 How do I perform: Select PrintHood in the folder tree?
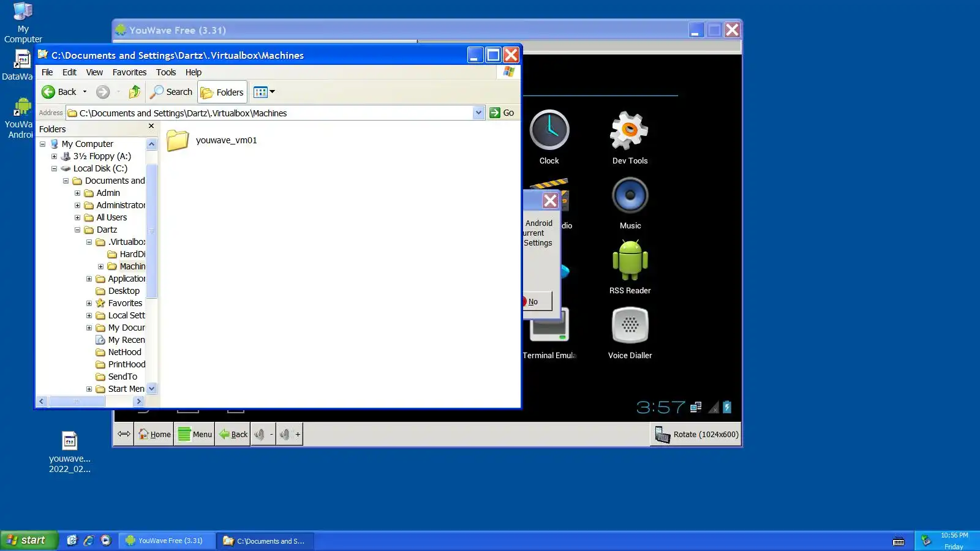click(x=127, y=364)
